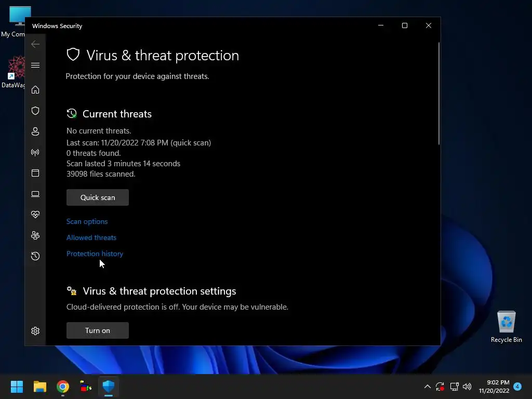The width and height of the screenshot is (532, 399).
Task: Open the hamburger navigation menu
Action: pos(35,65)
